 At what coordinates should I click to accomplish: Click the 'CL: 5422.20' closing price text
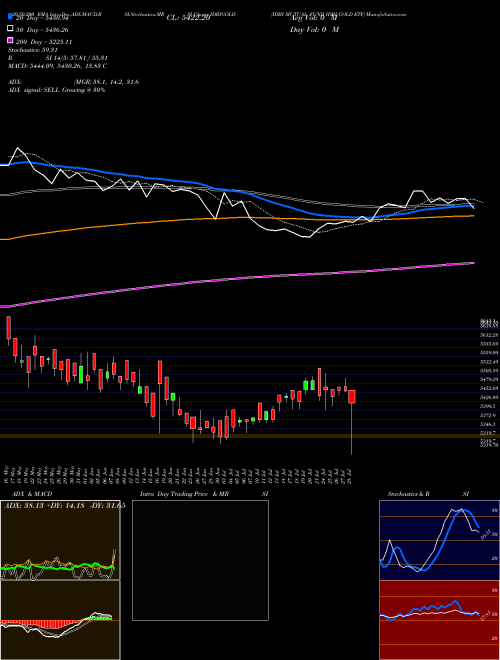[188, 18]
